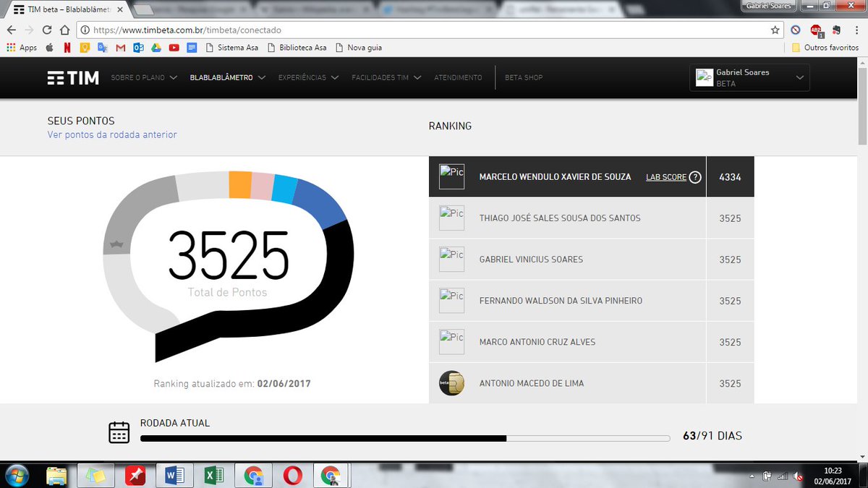Open Word from the taskbar
This screenshot has width=868, height=488.
click(174, 475)
